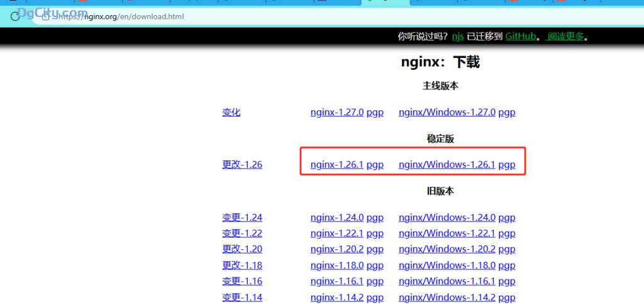
Task: Open pgp signature beside nginx/Windows-1.20.2
Action: pos(507,249)
